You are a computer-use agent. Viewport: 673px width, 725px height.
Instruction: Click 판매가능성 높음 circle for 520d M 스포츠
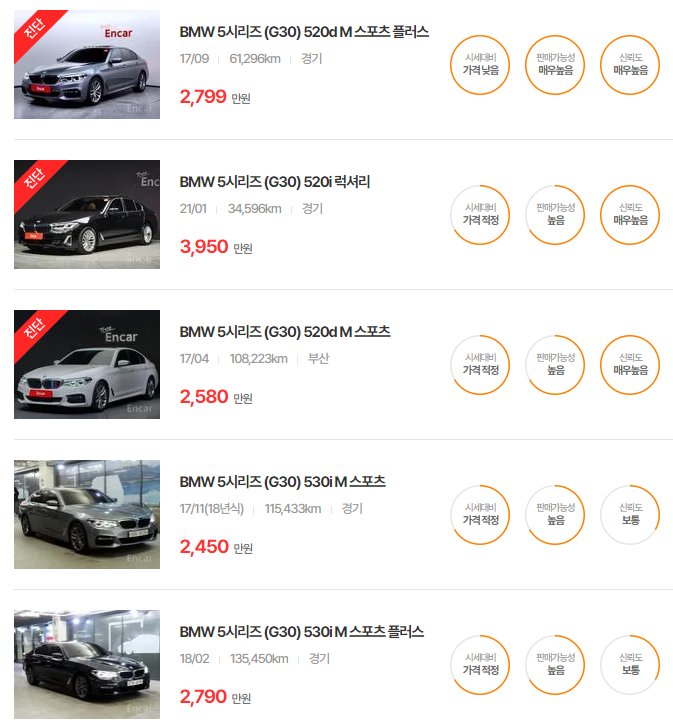click(555, 365)
